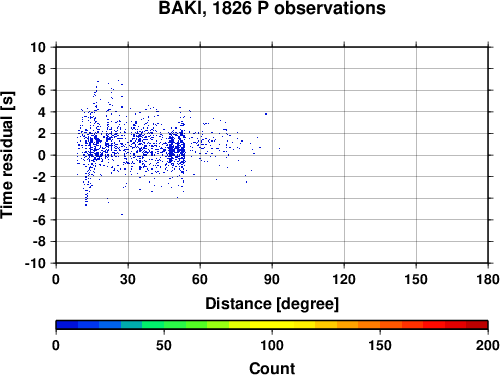The height and width of the screenshot is (375, 500).
Task: Click y-axis tick label '-10'
Action: point(35,263)
